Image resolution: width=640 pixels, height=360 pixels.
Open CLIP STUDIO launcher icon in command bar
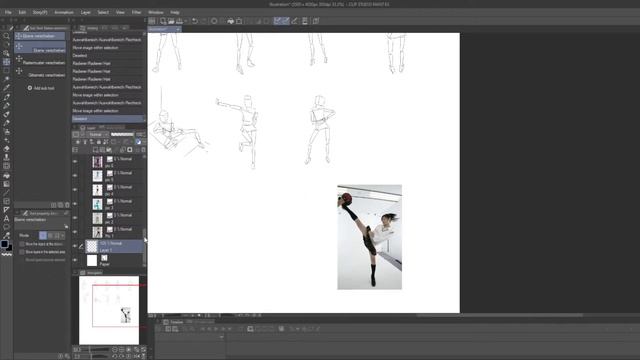point(152,21)
